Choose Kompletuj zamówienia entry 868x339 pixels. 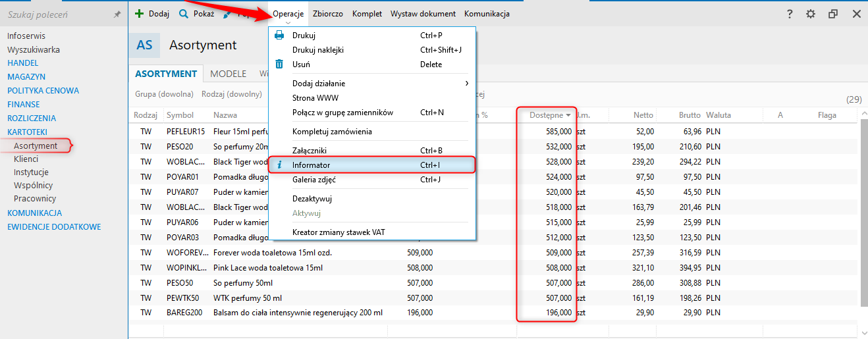pyautogui.click(x=372, y=131)
